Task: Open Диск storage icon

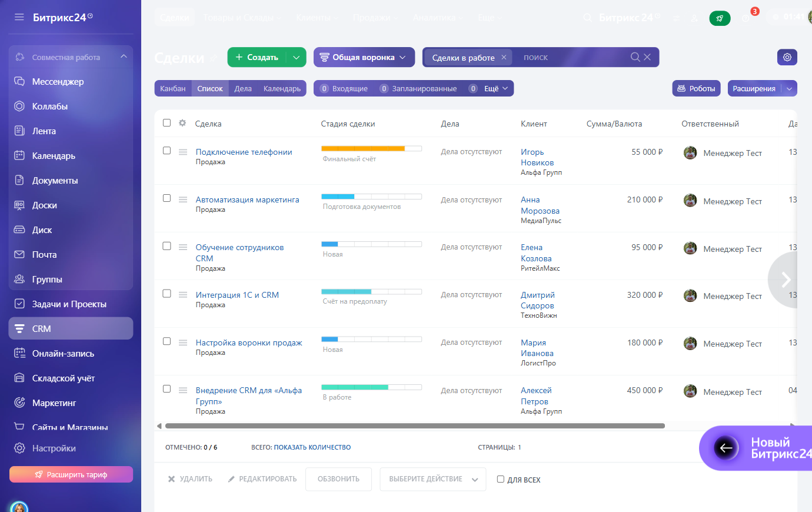Action: coord(19,230)
